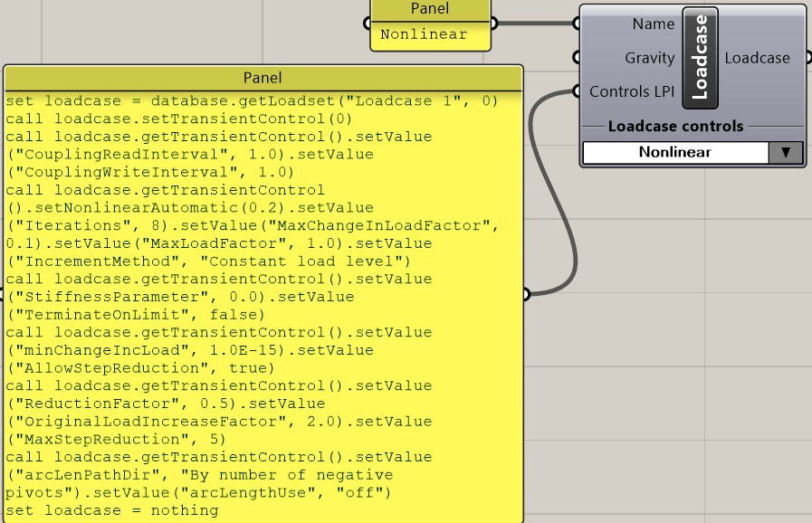Click the output grip of the large script panel
This screenshot has height=523, width=812.
click(x=525, y=294)
